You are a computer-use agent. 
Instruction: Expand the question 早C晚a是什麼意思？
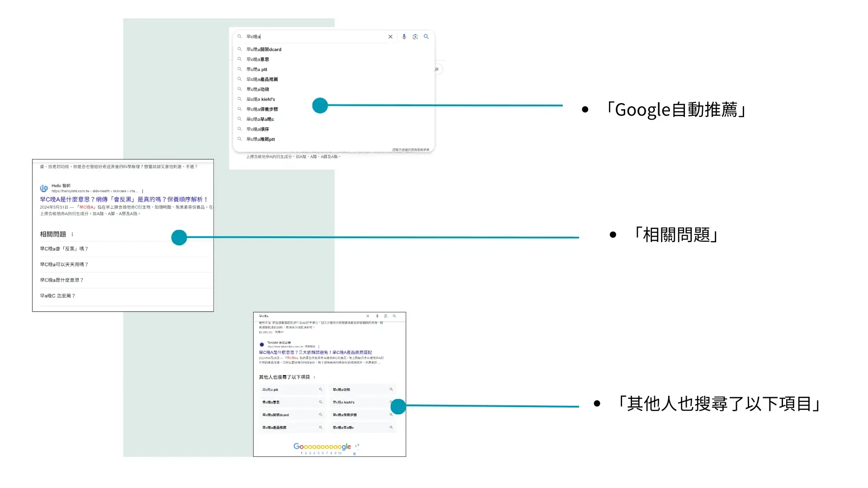click(x=126, y=280)
